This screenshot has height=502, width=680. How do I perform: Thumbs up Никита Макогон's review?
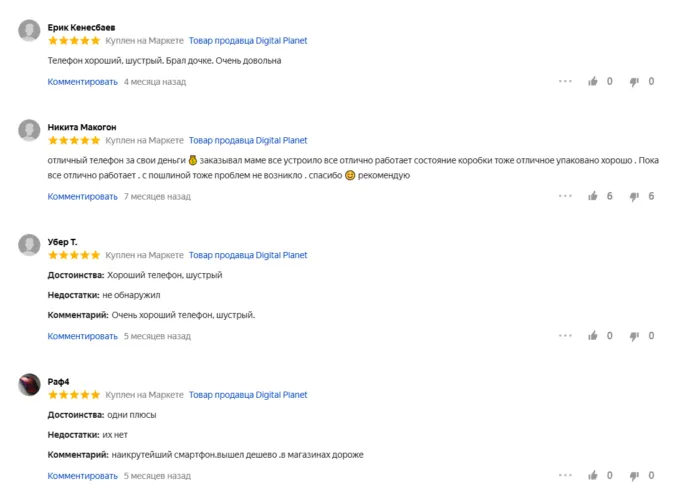tap(593, 196)
